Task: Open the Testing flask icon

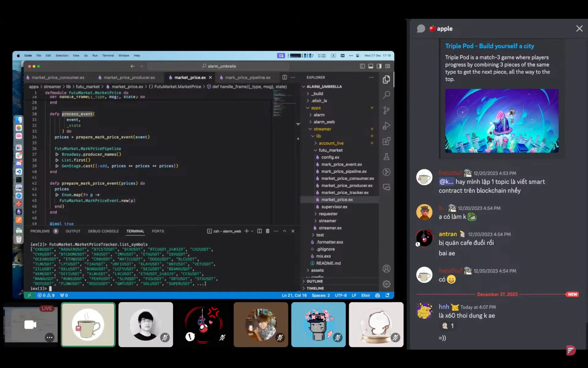Action: tap(386, 156)
